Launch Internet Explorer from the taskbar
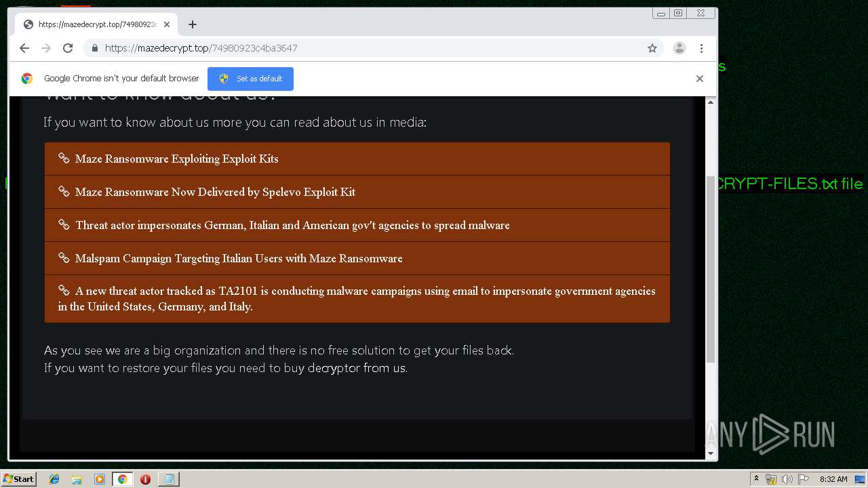Screen dimensions: 868x488 tap(54, 479)
